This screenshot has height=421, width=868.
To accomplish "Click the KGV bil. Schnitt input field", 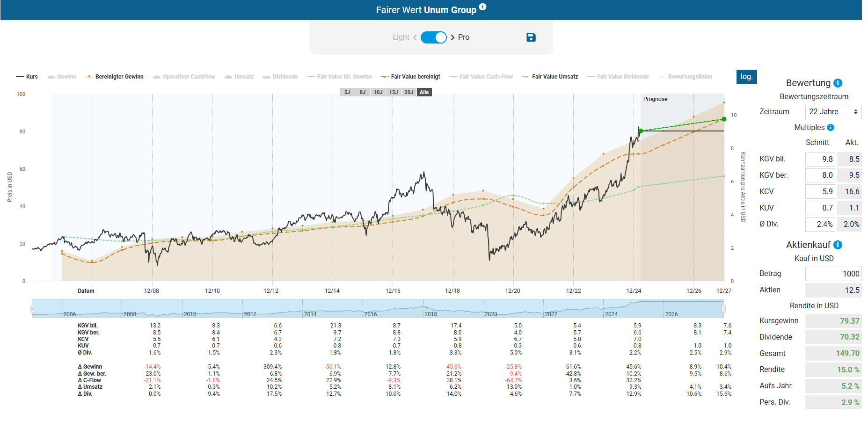I will [x=820, y=159].
